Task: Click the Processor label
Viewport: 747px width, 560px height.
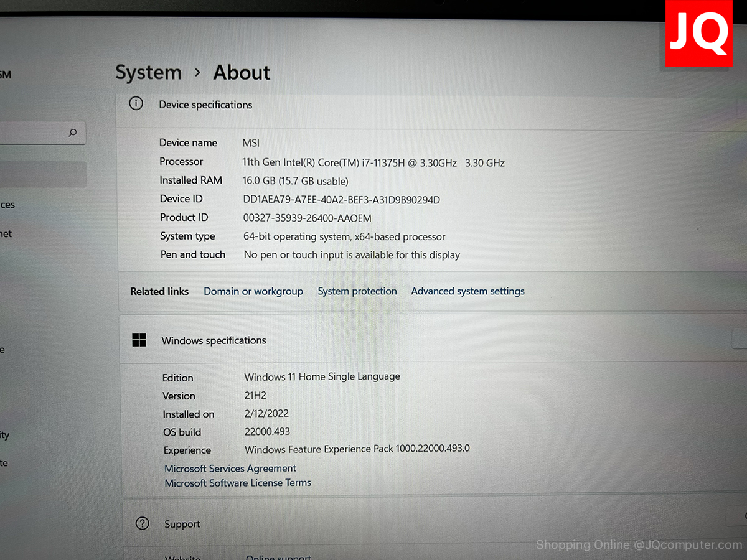Action: (x=181, y=162)
